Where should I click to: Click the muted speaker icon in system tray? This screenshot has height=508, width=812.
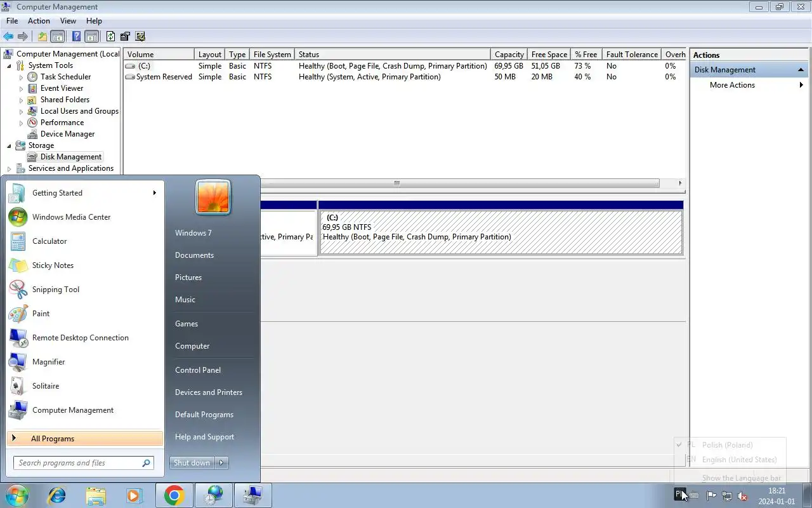tap(742, 496)
